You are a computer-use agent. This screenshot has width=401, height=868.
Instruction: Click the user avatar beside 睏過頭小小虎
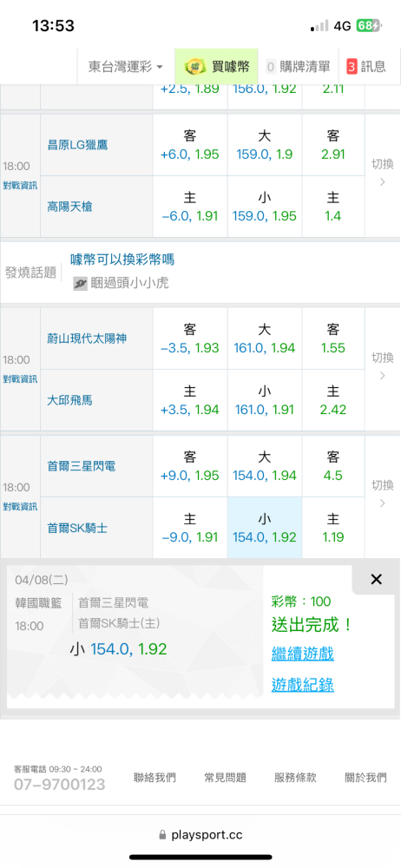[81, 284]
